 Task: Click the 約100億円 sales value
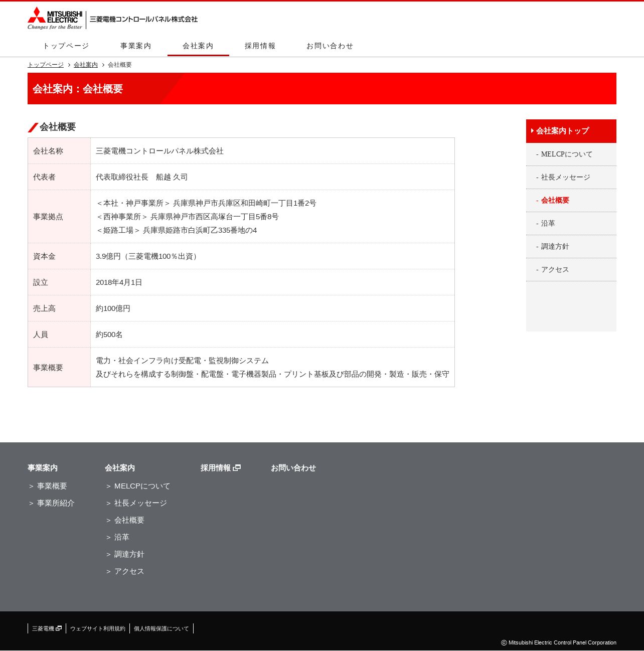(113, 308)
